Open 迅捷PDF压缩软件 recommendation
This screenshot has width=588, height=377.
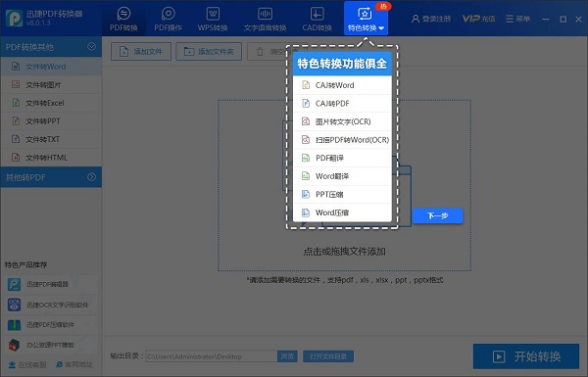51,324
